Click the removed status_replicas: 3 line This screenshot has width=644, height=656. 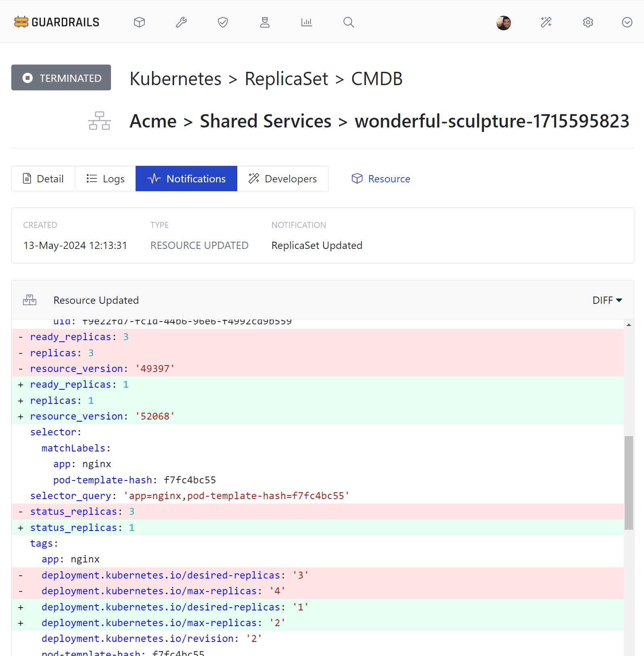(x=318, y=512)
